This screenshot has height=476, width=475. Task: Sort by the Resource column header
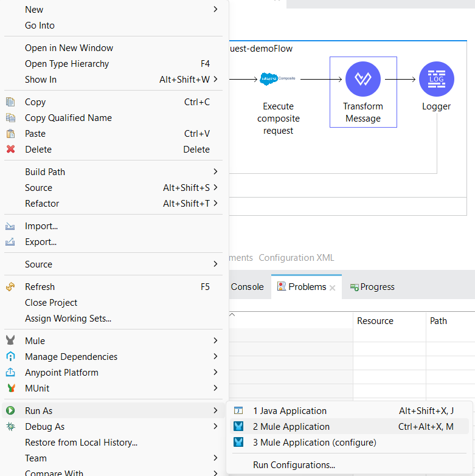375,321
